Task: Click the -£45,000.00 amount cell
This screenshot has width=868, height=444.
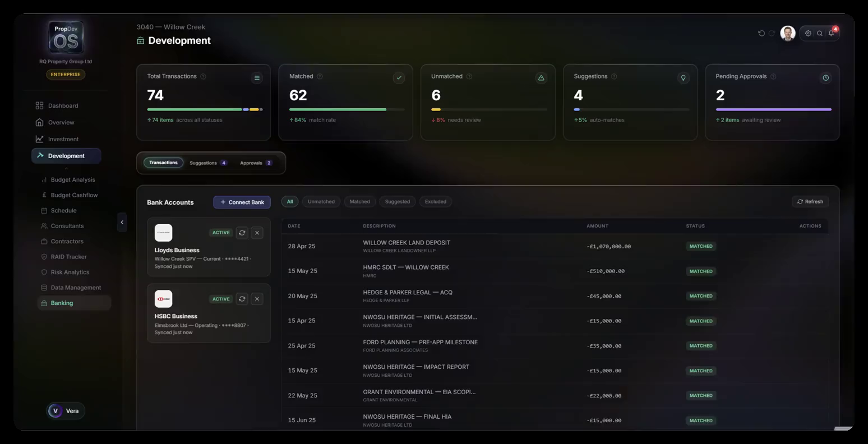Action: click(x=604, y=296)
